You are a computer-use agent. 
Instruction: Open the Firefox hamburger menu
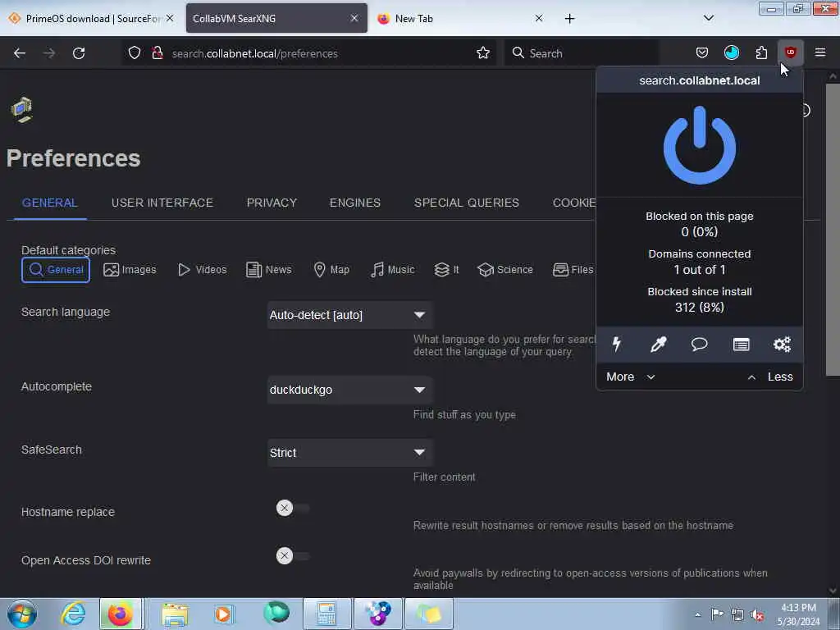819,52
